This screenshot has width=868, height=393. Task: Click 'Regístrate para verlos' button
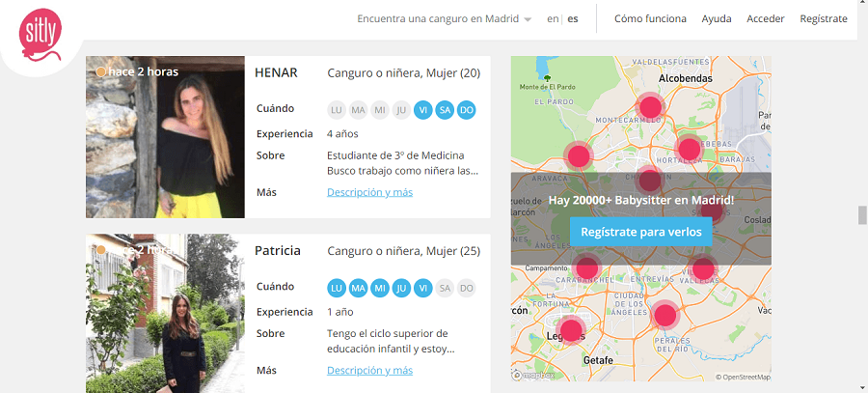click(641, 232)
